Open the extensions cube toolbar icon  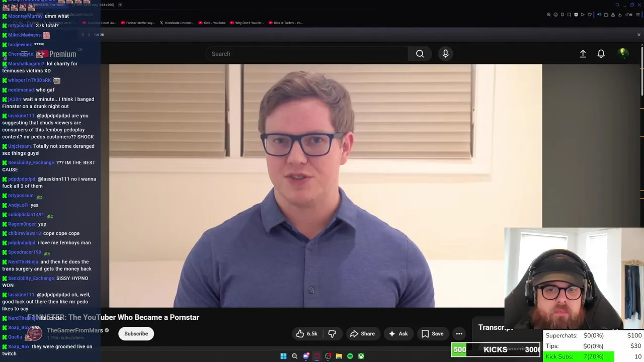pos(606,15)
